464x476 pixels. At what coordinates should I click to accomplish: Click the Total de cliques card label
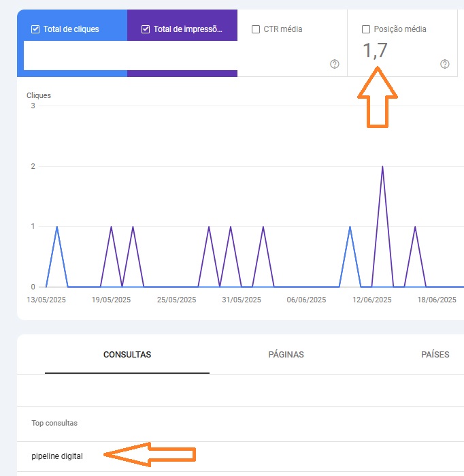pyautogui.click(x=71, y=29)
